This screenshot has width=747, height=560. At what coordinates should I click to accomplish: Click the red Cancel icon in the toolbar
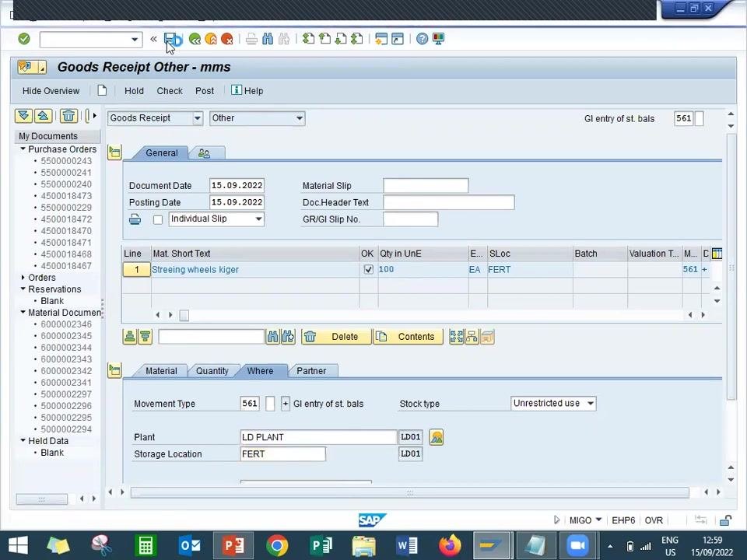tap(227, 39)
